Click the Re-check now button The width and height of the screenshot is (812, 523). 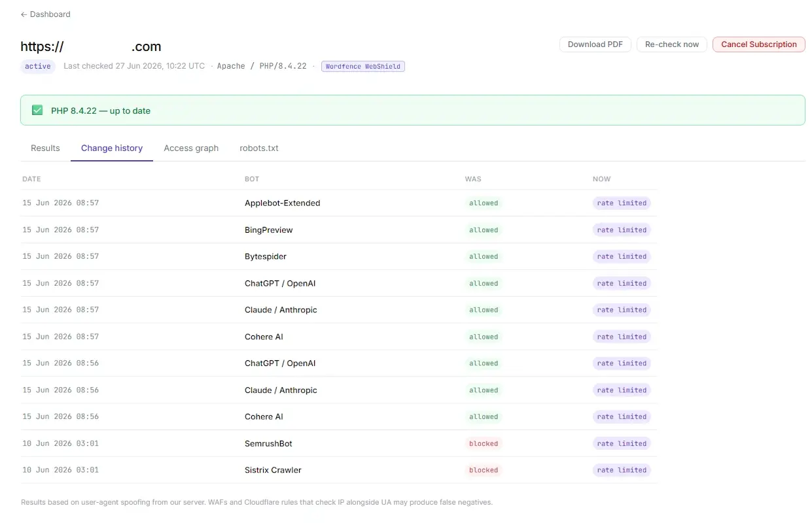672,44
